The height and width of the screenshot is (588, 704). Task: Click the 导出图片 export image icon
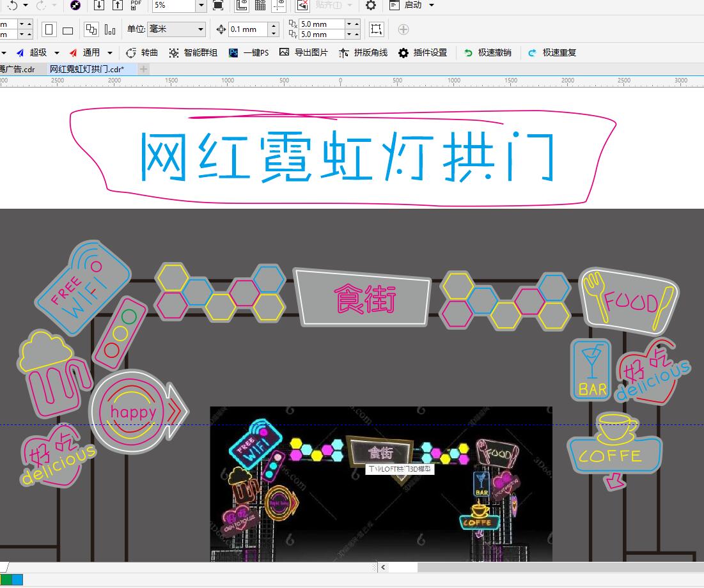(284, 52)
